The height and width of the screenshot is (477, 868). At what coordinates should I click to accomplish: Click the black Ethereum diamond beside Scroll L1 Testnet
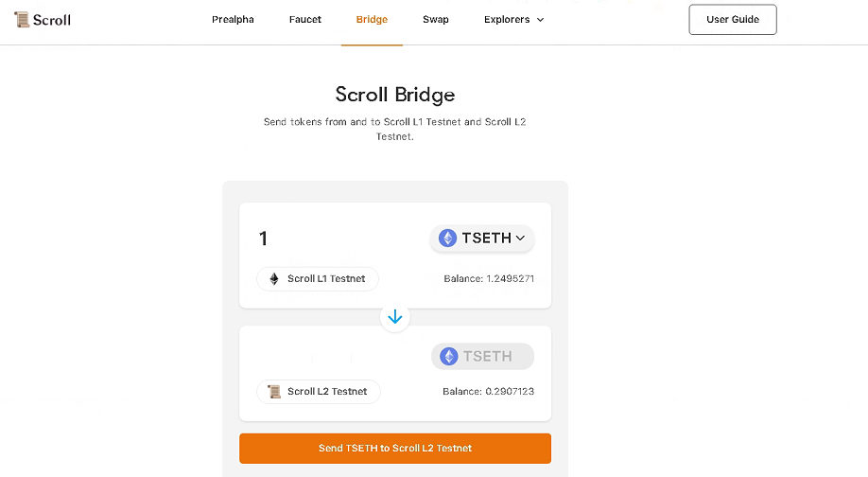[274, 278]
